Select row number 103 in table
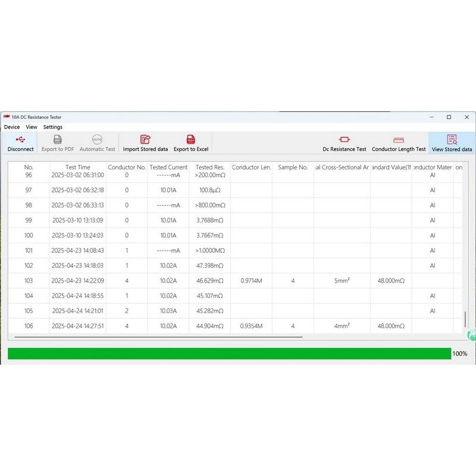Screen dimensions: 476x476 coord(29,281)
